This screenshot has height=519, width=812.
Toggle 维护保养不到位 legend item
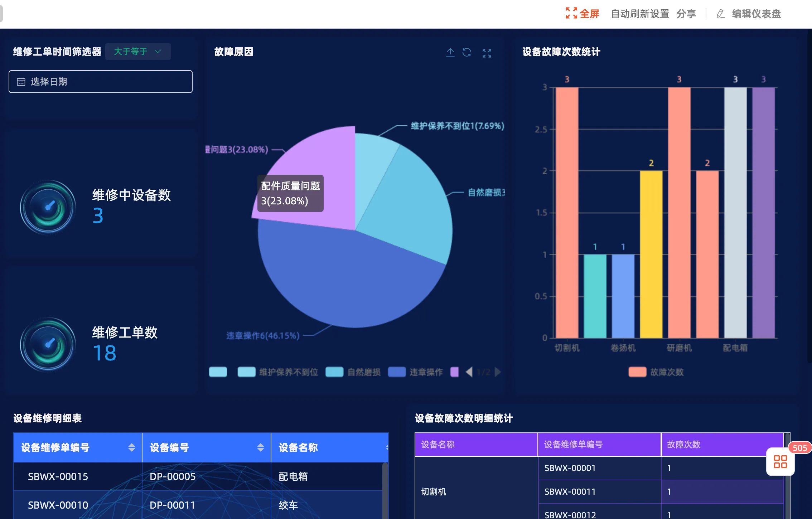[x=288, y=372]
